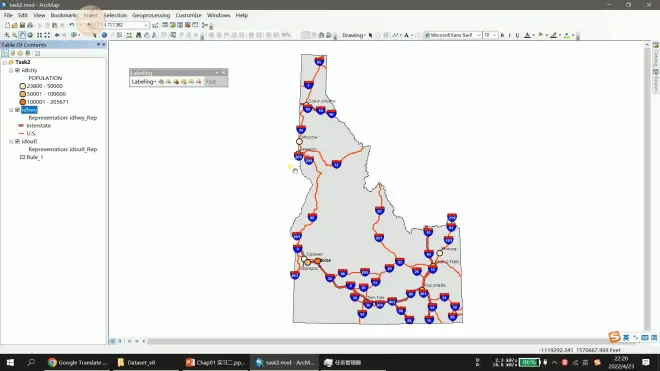
Task: Open the Find binoculars tool
Action: pyautogui.click(x=138, y=35)
